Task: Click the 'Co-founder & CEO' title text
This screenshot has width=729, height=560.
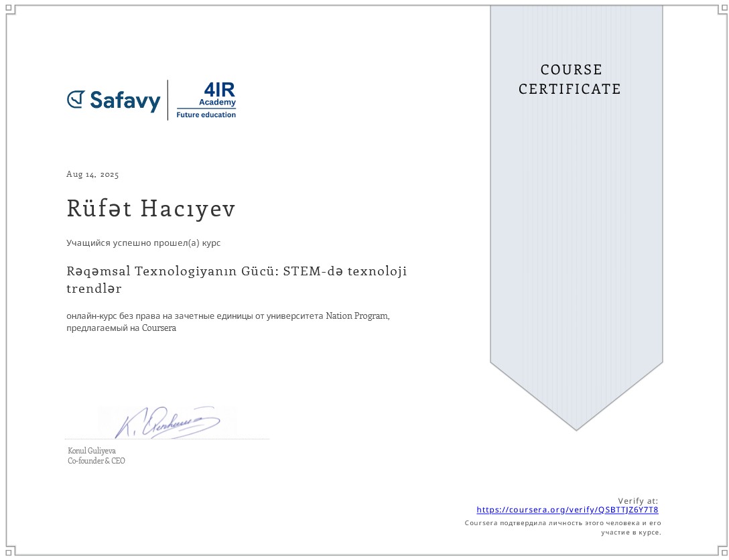Action: point(96,461)
